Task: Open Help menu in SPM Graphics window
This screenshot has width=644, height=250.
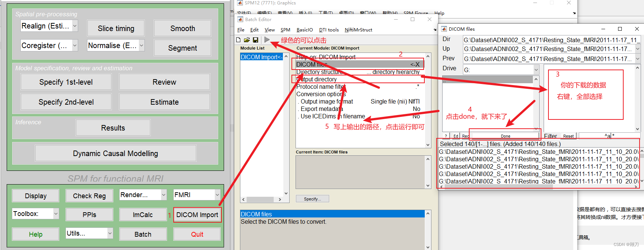Action: click(439, 13)
